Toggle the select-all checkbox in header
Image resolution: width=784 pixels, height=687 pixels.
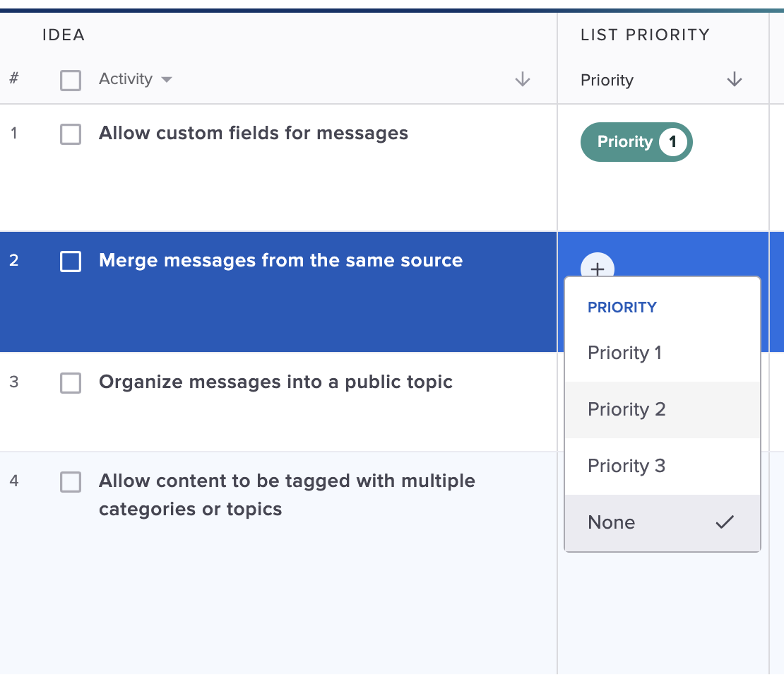click(71, 80)
